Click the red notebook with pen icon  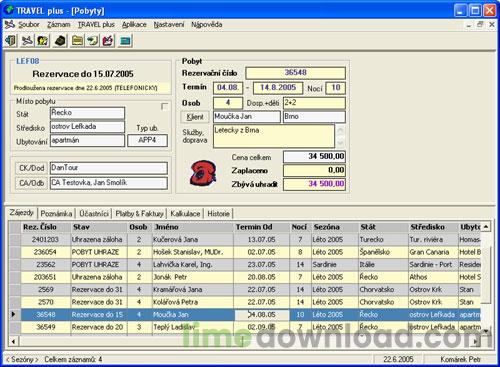pos(108,41)
